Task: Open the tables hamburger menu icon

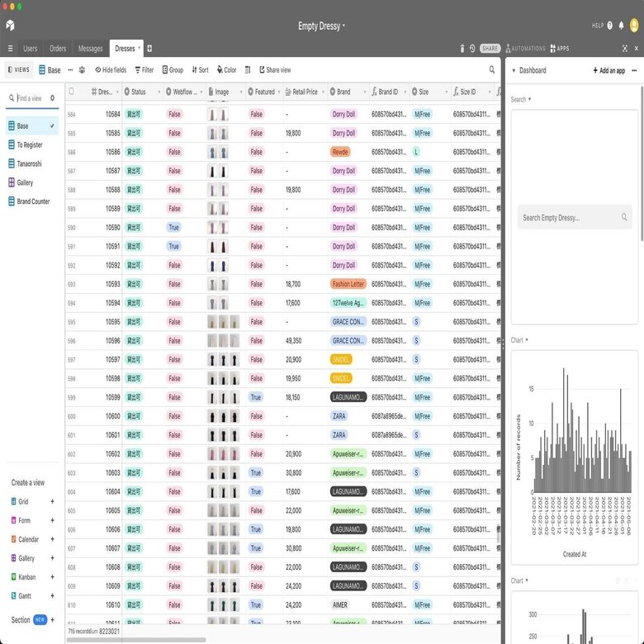Action: pyautogui.click(x=10, y=49)
